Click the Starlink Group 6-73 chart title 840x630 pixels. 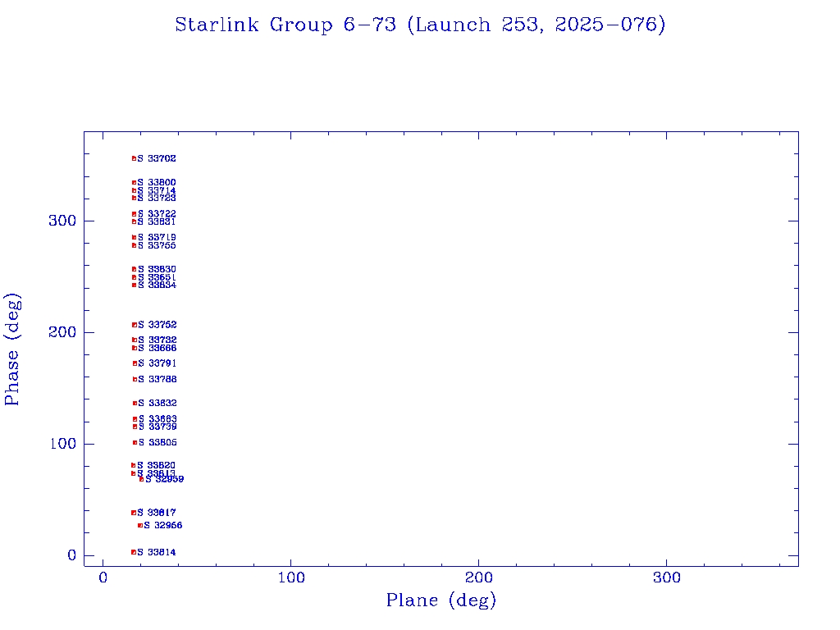(420, 25)
